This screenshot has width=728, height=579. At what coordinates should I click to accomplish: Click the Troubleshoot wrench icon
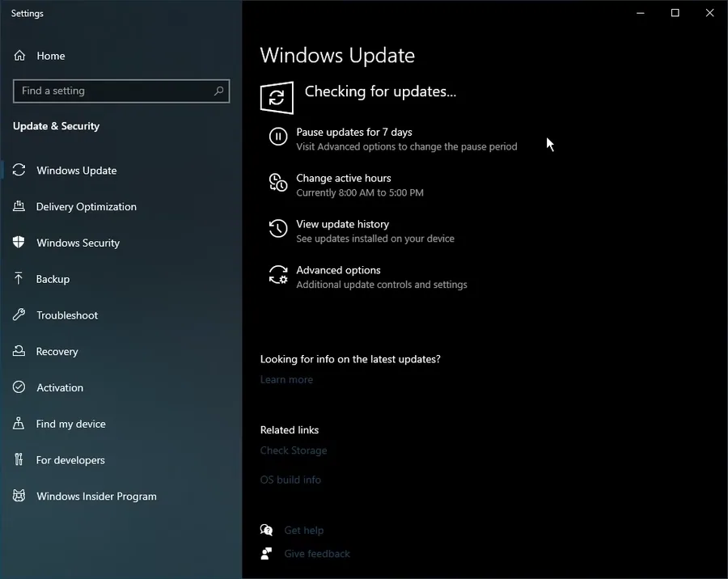tap(19, 315)
